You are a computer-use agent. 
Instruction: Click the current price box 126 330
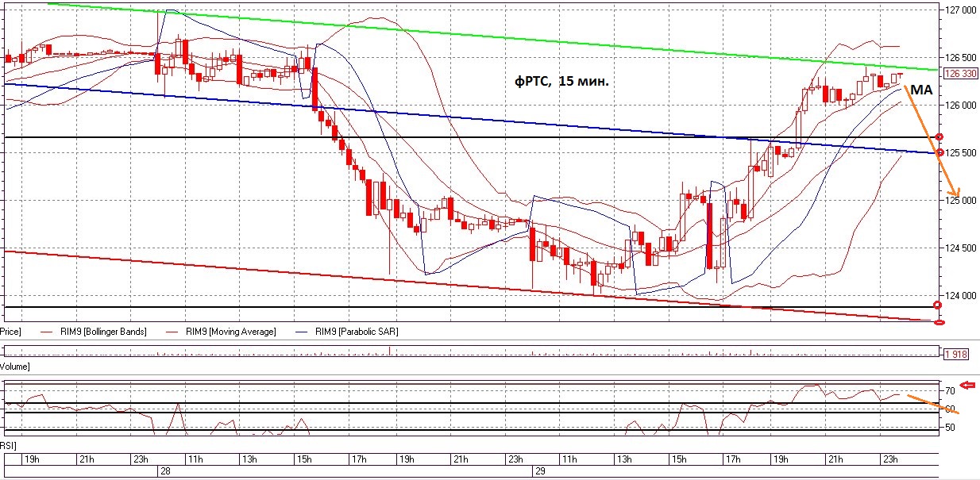click(959, 73)
